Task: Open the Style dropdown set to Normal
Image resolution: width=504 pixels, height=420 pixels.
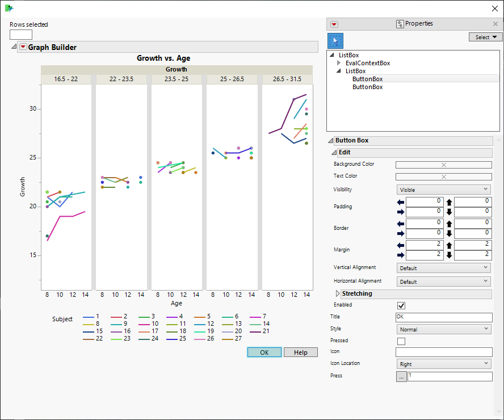Action: pyautogui.click(x=444, y=329)
